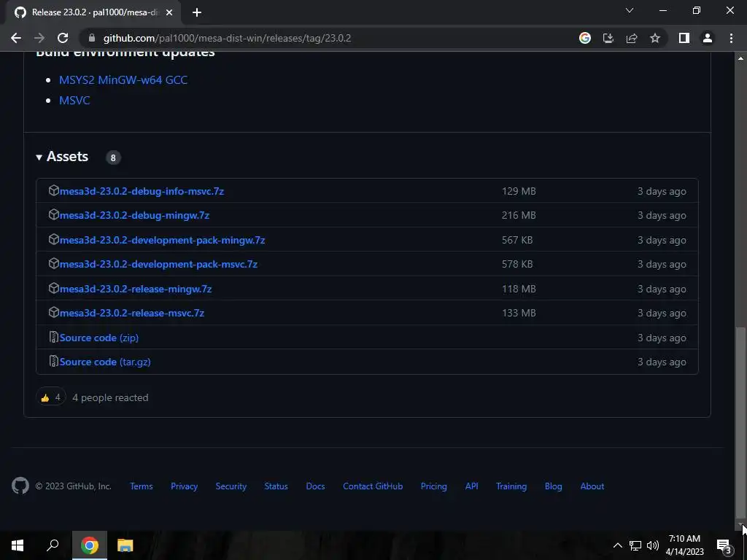The image size is (747, 560).
Task: Open File Explorer from the taskbar
Action: [x=125, y=545]
